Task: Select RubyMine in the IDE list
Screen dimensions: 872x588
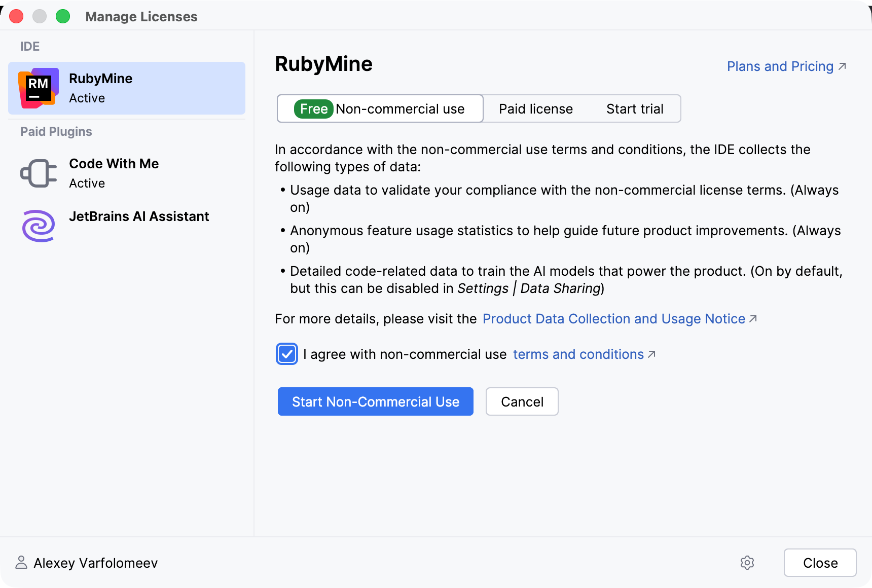Action: (127, 88)
